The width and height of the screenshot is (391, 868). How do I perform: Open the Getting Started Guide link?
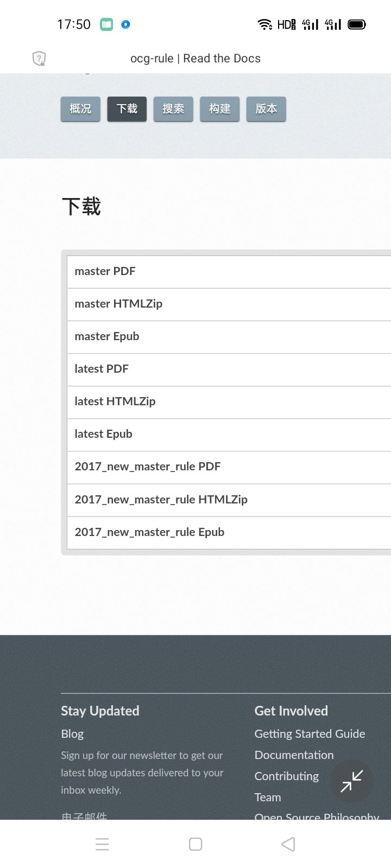310,733
